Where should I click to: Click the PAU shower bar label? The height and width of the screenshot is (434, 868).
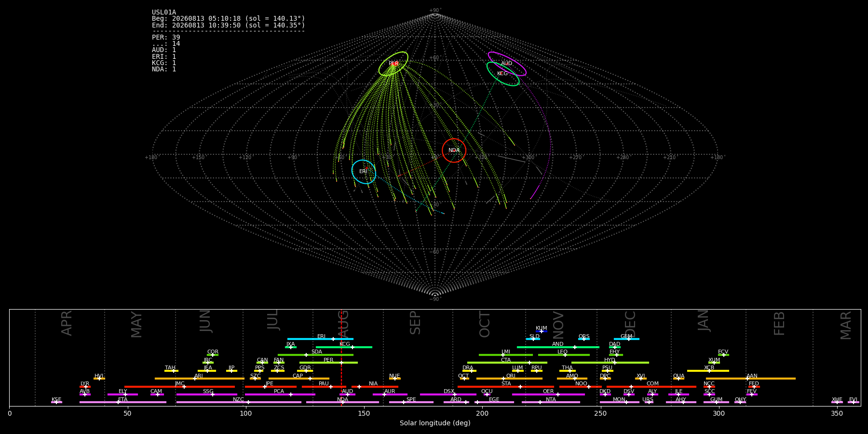coord(324,384)
